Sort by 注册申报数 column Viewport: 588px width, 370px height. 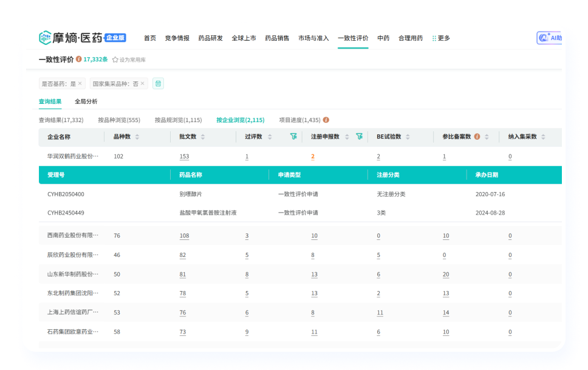coord(347,137)
